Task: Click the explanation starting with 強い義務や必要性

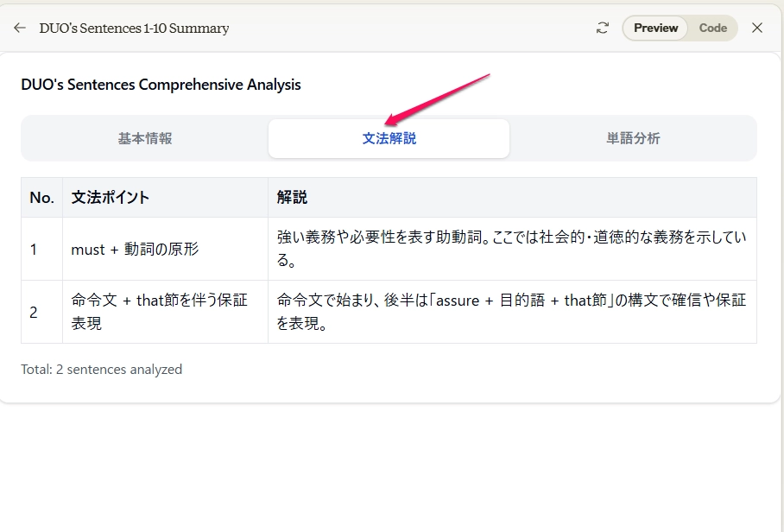Action: [512, 249]
